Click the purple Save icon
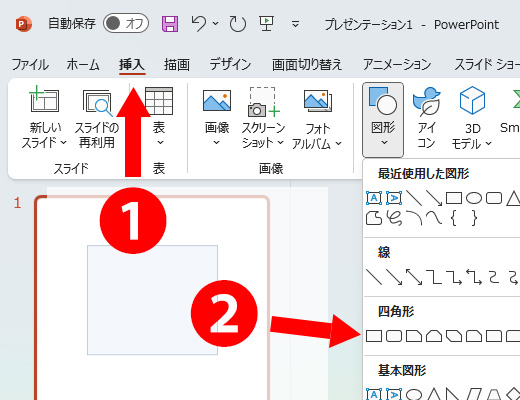This screenshot has height=400, width=520. [170, 24]
